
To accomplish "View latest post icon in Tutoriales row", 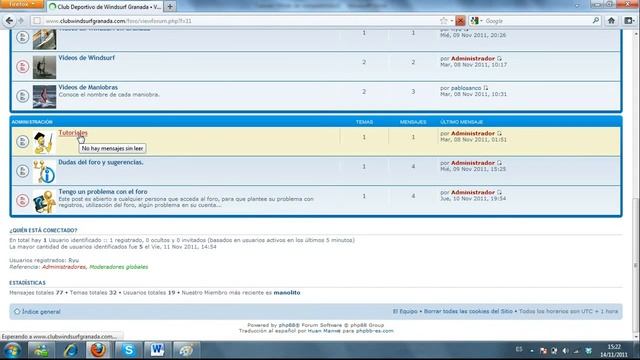I will coord(499,133).
